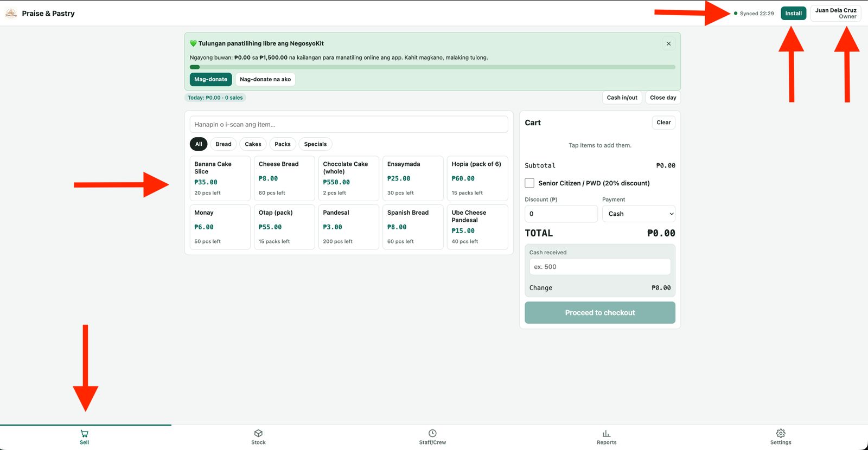Open the Settings gear tab
The width and height of the screenshot is (868, 450).
(781, 437)
